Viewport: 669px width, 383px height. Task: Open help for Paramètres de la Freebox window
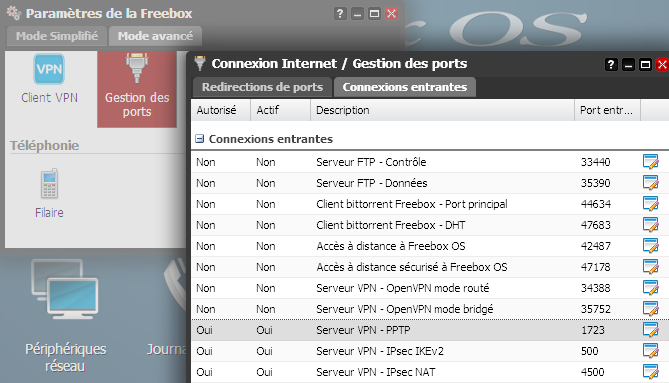point(340,14)
